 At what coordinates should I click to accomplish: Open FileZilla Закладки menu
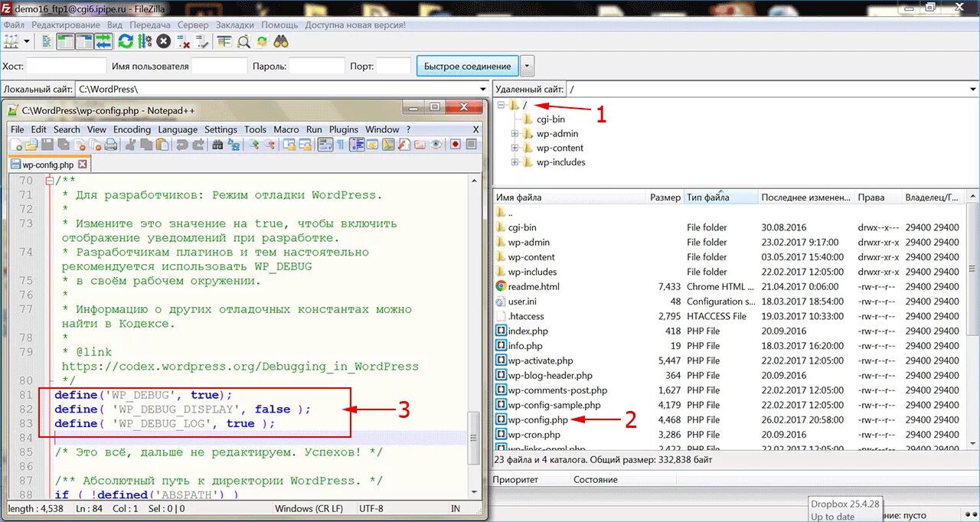(234, 24)
